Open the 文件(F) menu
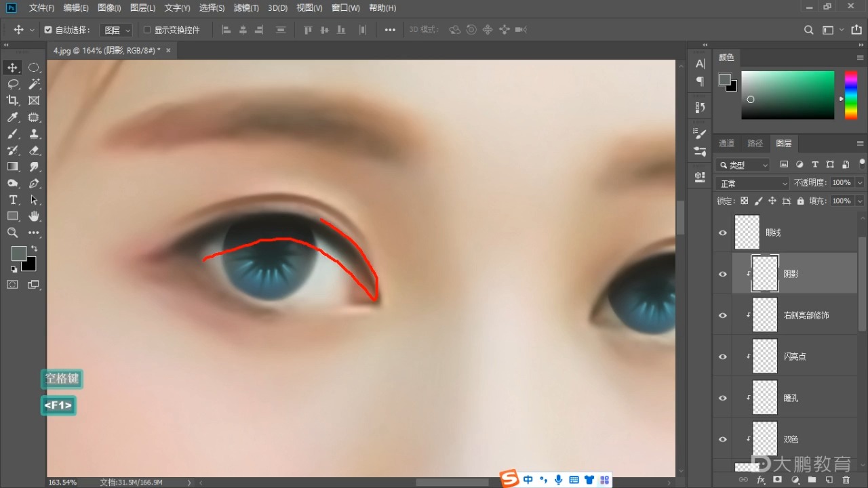Viewport: 868px width, 488px height. (41, 8)
